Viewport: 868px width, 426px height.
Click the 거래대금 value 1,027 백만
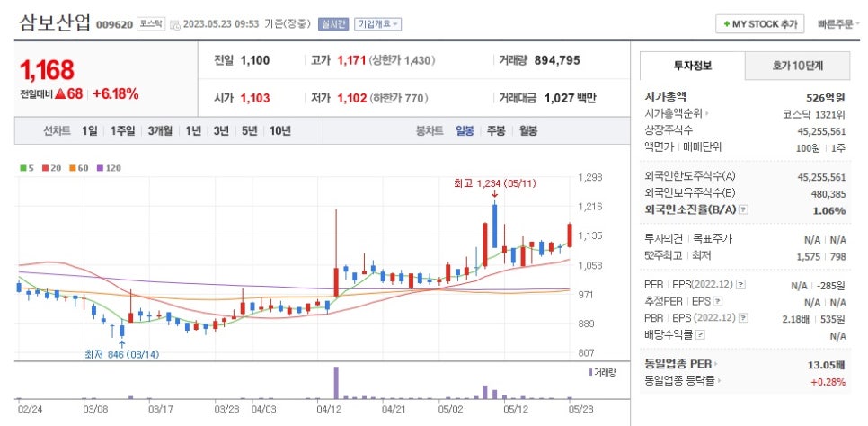(571, 99)
